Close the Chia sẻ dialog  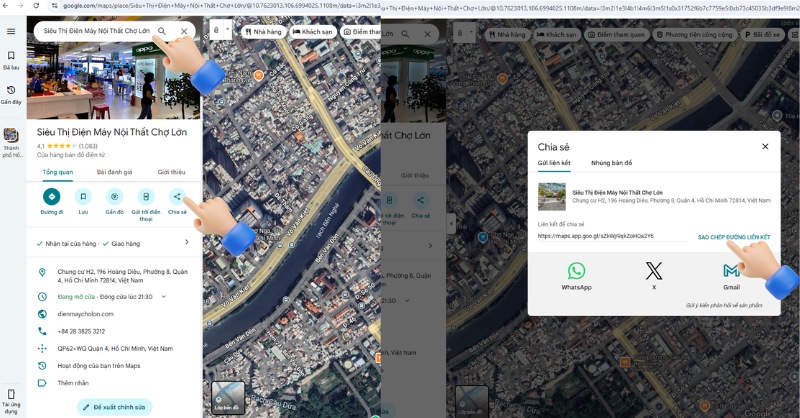click(765, 146)
